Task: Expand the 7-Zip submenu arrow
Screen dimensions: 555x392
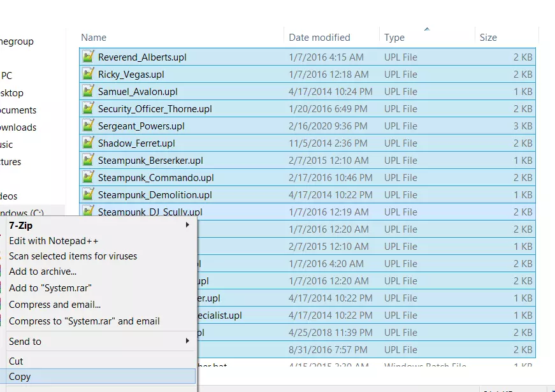Action: click(x=187, y=225)
